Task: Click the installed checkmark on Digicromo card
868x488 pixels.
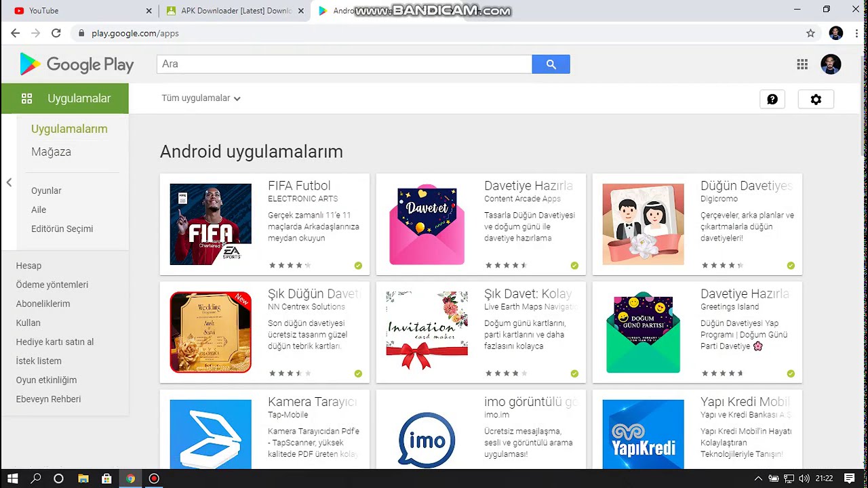Action: (x=791, y=266)
